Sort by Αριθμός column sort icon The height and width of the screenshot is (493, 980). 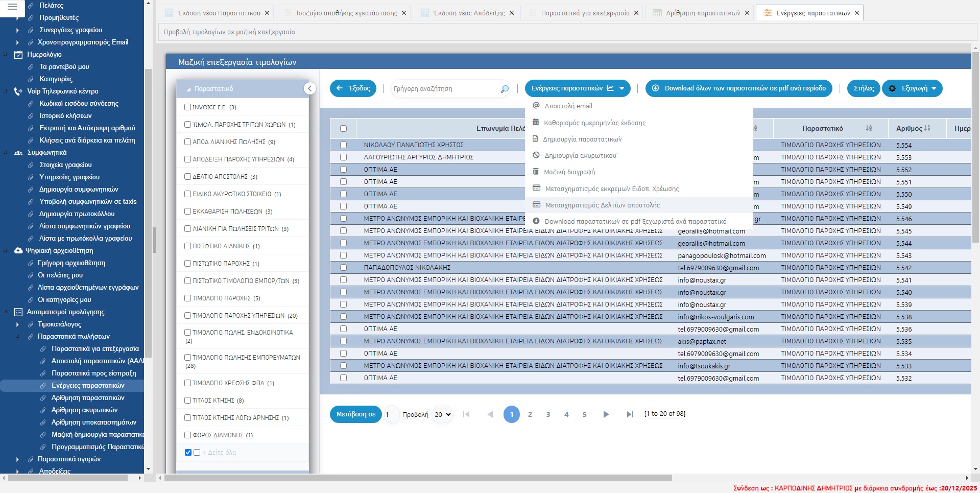tap(927, 128)
